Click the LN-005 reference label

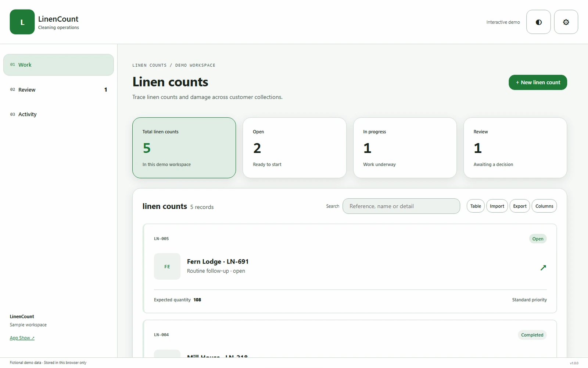(x=161, y=239)
